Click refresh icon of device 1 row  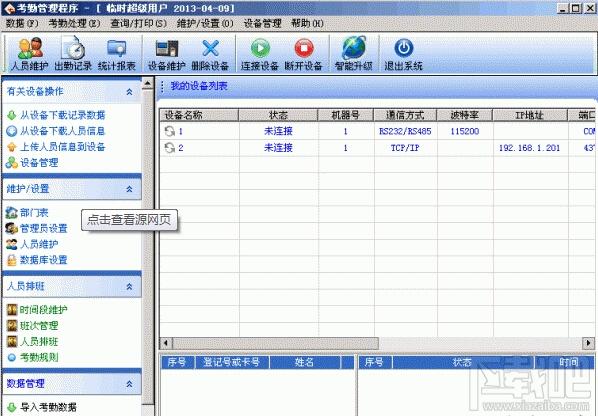[169, 131]
